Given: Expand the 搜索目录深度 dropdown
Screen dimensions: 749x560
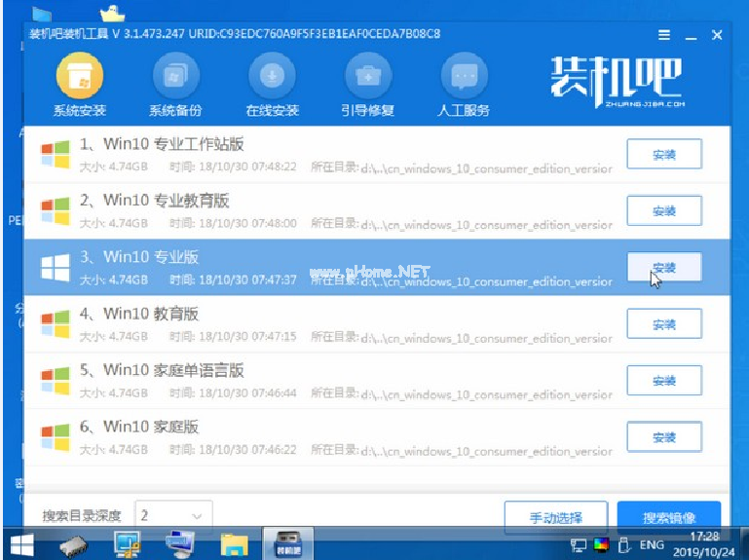Looking at the screenshot, I should [x=172, y=515].
